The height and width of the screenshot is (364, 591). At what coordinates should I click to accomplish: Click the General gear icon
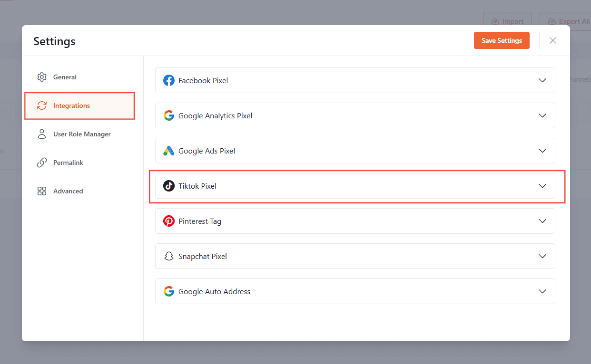[x=42, y=77]
